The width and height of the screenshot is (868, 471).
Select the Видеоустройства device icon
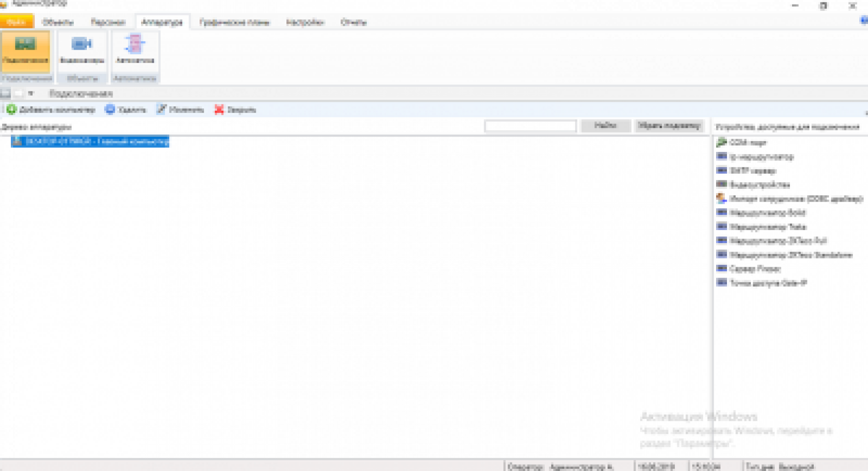(x=721, y=184)
